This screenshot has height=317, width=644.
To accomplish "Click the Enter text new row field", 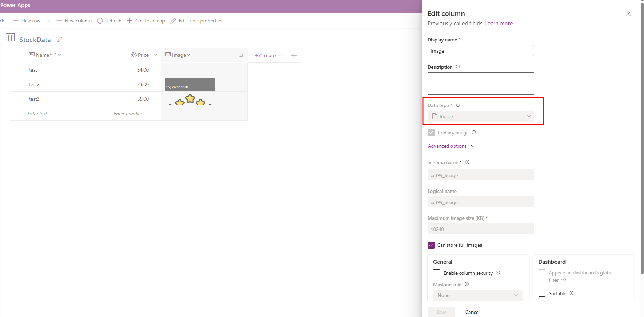I will pos(68,114).
